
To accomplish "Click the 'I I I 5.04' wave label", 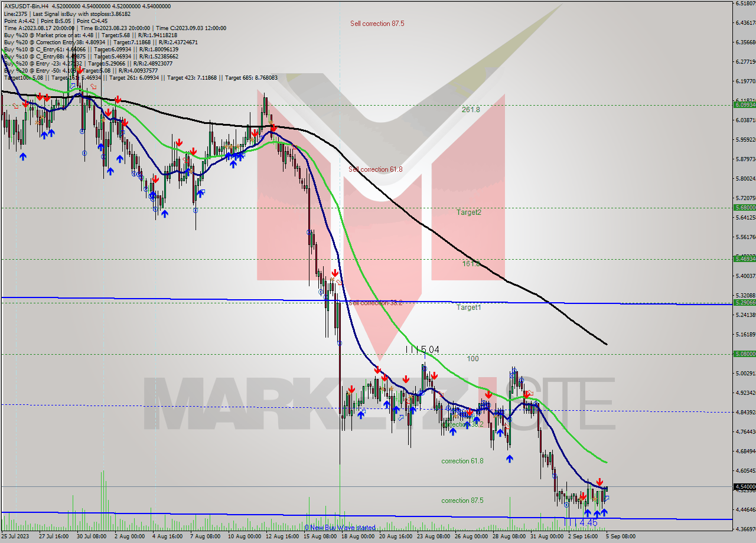I will 422,350.
